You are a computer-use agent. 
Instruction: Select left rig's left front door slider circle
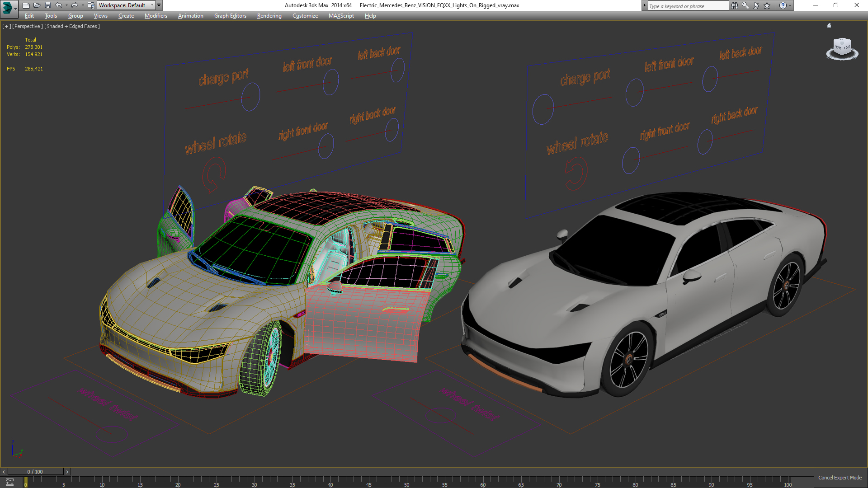[x=330, y=82]
